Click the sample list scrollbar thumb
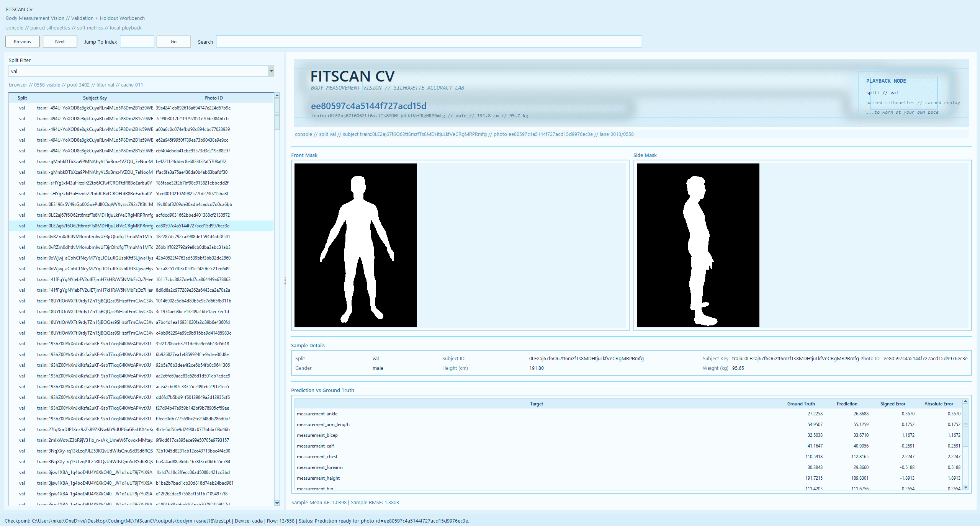 point(277,115)
